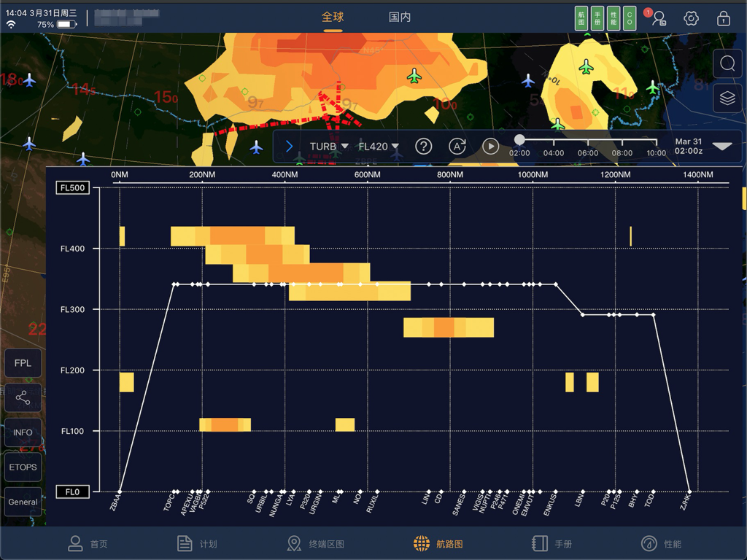The width and height of the screenshot is (747, 560).
Task: Click the help question mark in weather toolbar
Action: [424, 146]
